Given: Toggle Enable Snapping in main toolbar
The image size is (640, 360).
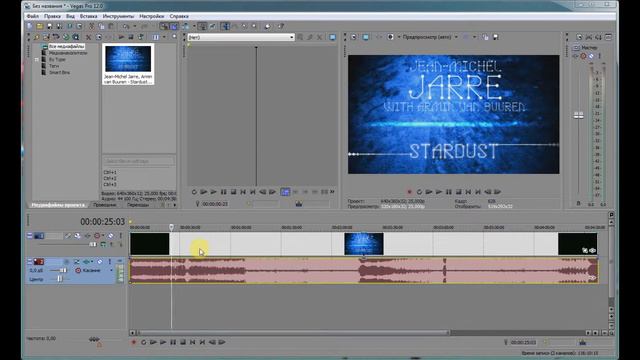Looking at the screenshot, I should tap(164, 26).
